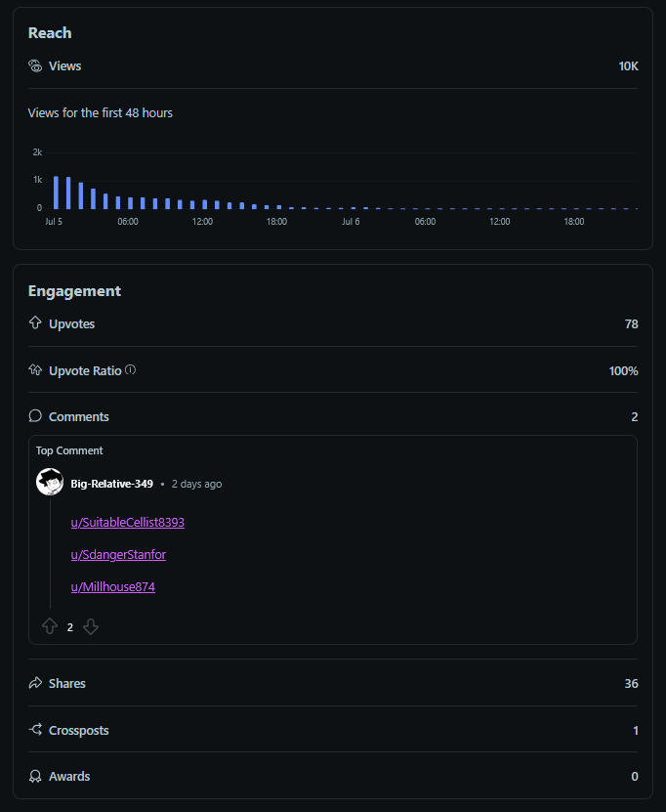This screenshot has height=812, width=666.
Task: Click the Upvote Ratio double-arrow icon
Action: click(35, 369)
